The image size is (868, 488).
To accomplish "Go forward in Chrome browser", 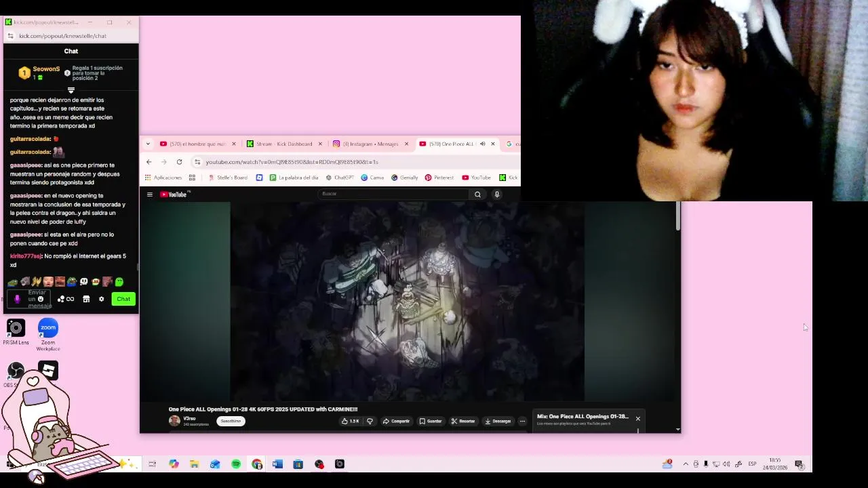I will tap(164, 162).
